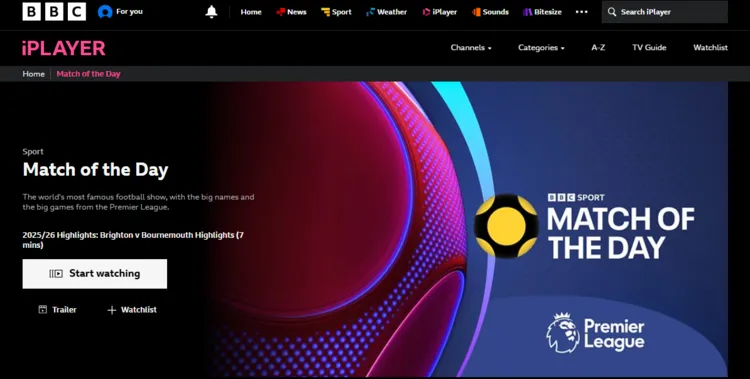
Task: Click the pink iPlayer play icon
Action: coord(426,12)
